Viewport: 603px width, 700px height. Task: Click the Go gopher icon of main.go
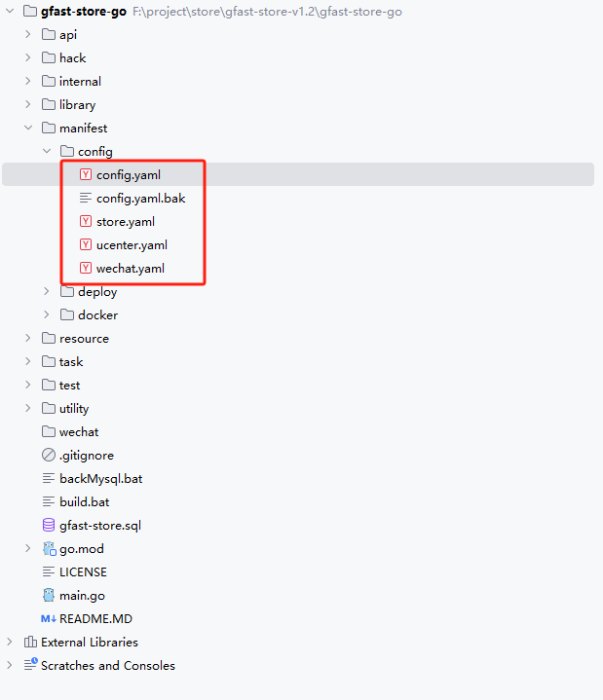point(49,595)
